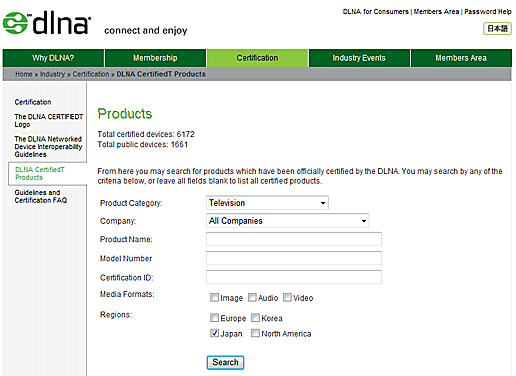
Task: Click 'Total certified devices: 6172' text
Action: click(x=146, y=134)
